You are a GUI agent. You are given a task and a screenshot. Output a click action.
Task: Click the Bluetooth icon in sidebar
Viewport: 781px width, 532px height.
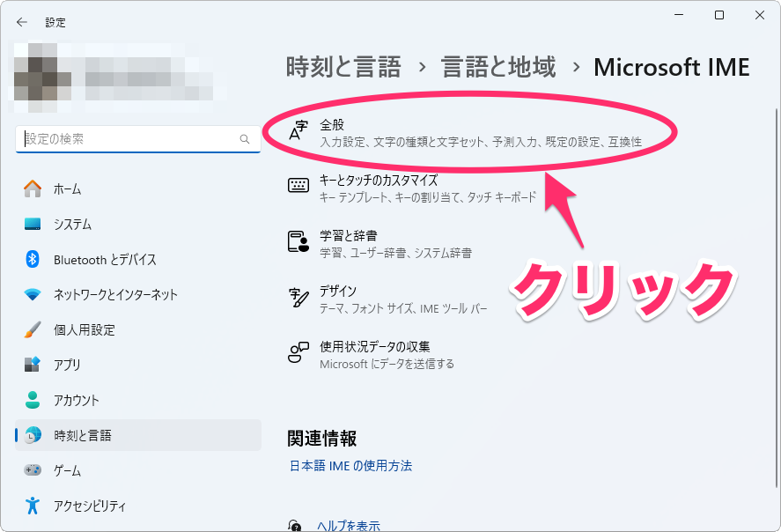pos(33,259)
